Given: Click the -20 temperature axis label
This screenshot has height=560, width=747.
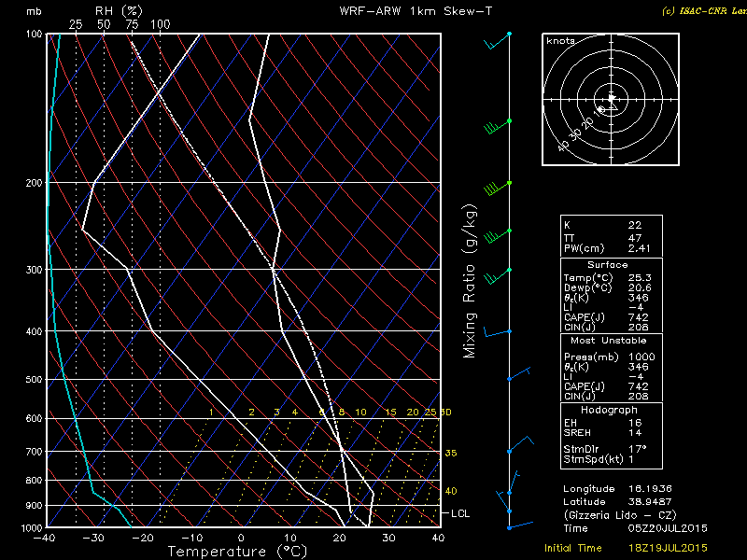Looking at the screenshot, I should pyautogui.click(x=142, y=539).
